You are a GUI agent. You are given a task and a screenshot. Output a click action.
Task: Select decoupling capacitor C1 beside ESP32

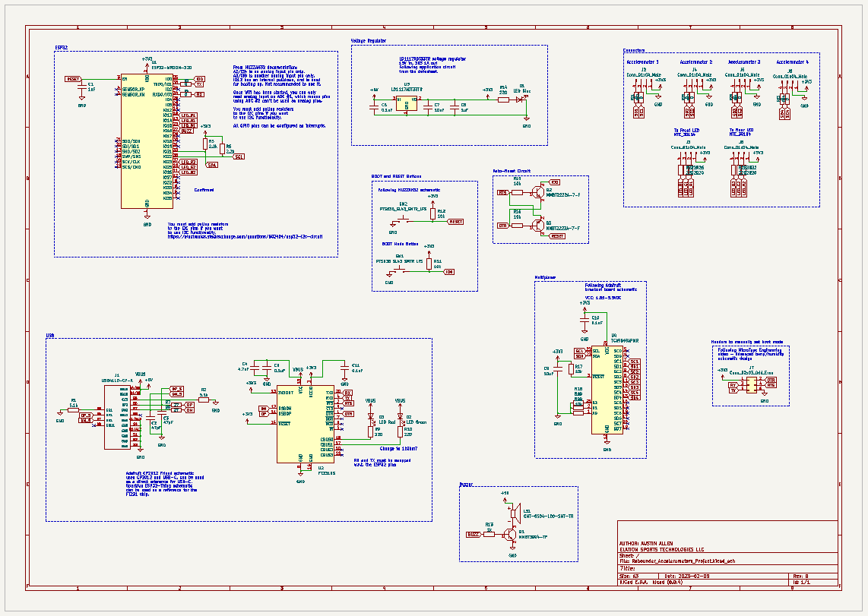coord(81,87)
